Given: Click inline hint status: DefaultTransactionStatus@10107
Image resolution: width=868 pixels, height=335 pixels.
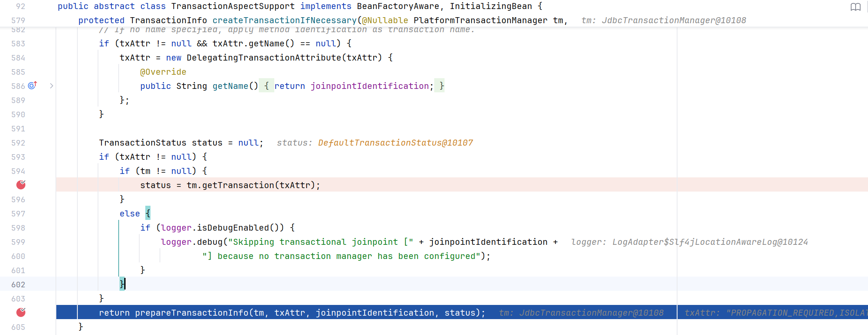Looking at the screenshot, I should pos(375,143).
